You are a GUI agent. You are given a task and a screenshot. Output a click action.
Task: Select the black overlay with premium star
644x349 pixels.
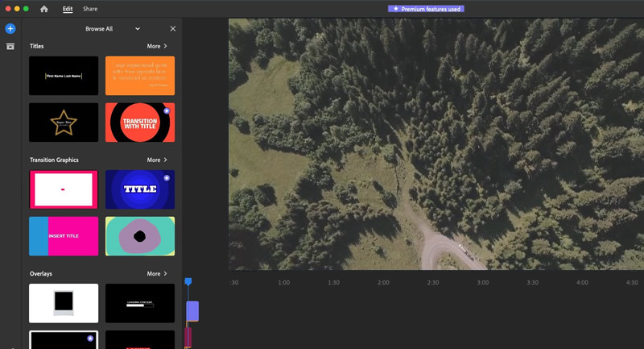(x=64, y=340)
